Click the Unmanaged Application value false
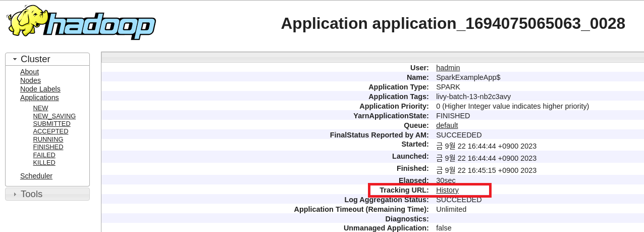This screenshot has width=644, height=232. click(444, 228)
